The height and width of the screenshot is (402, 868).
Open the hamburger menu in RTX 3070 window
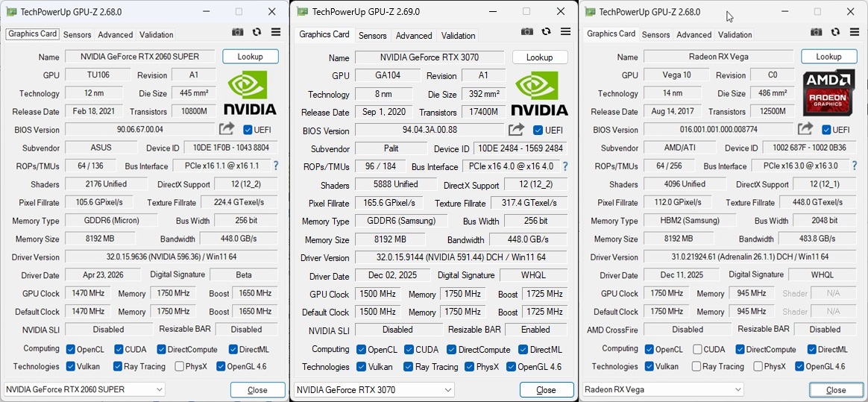pyautogui.click(x=565, y=32)
